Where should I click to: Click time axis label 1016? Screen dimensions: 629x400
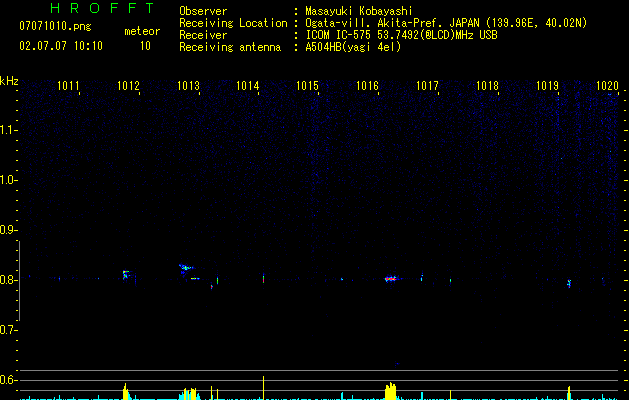pyautogui.click(x=367, y=86)
